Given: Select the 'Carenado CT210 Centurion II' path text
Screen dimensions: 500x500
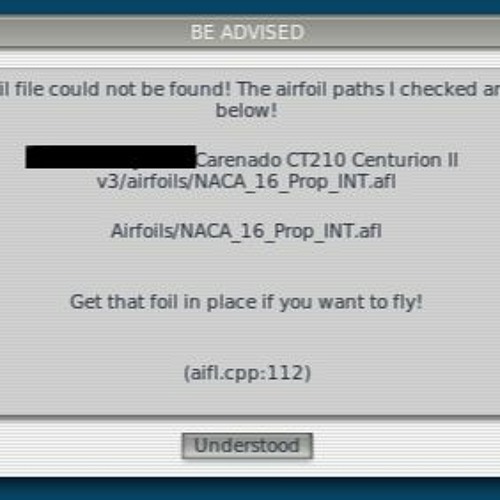Looking at the screenshot, I should (x=327, y=160).
